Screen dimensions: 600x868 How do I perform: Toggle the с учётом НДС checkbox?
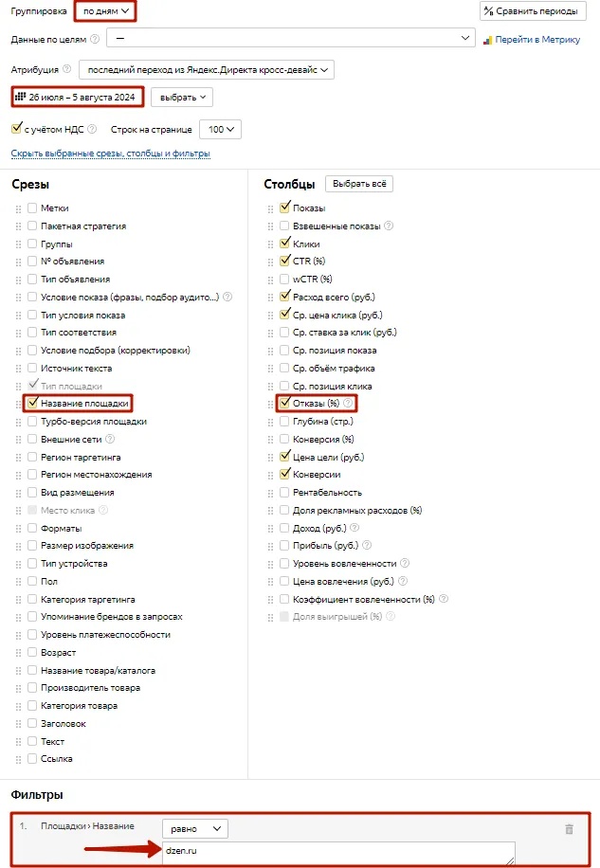(x=16, y=129)
